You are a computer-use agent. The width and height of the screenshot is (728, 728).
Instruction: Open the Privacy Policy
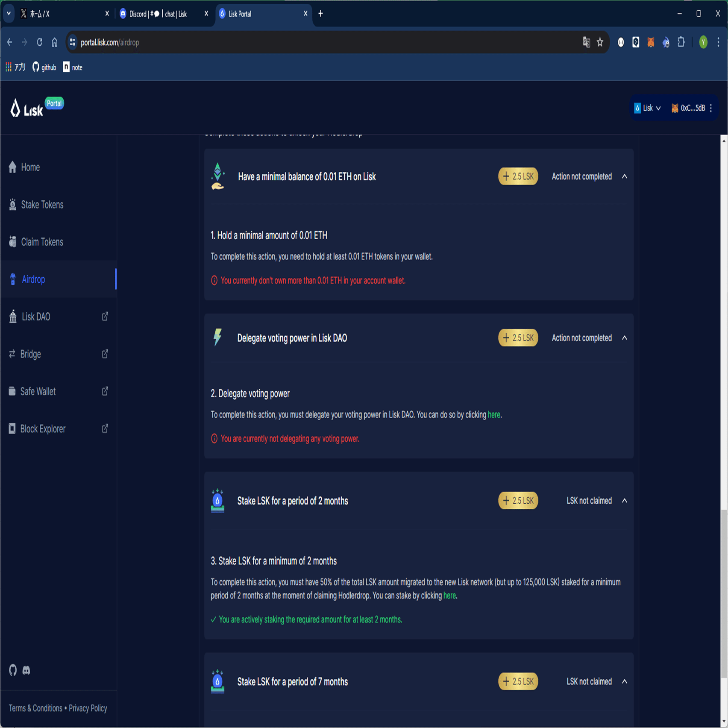(x=88, y=708)
